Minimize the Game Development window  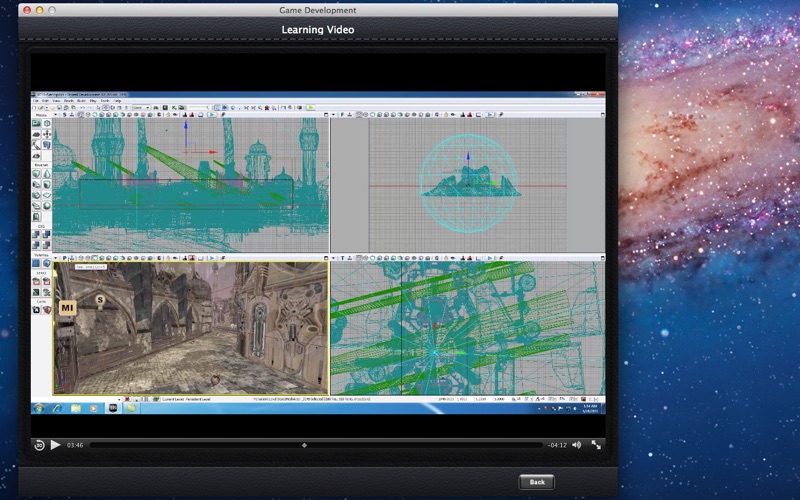39,10
